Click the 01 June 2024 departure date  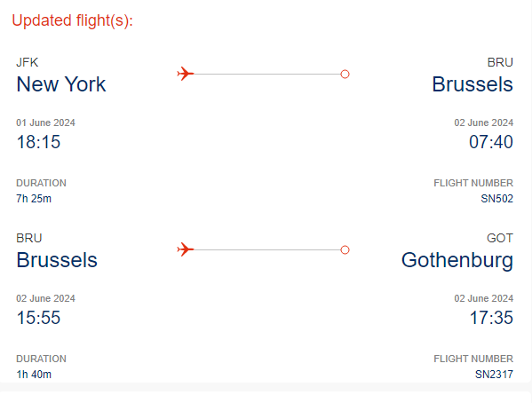pyautogui.click(x=45, y=122)
